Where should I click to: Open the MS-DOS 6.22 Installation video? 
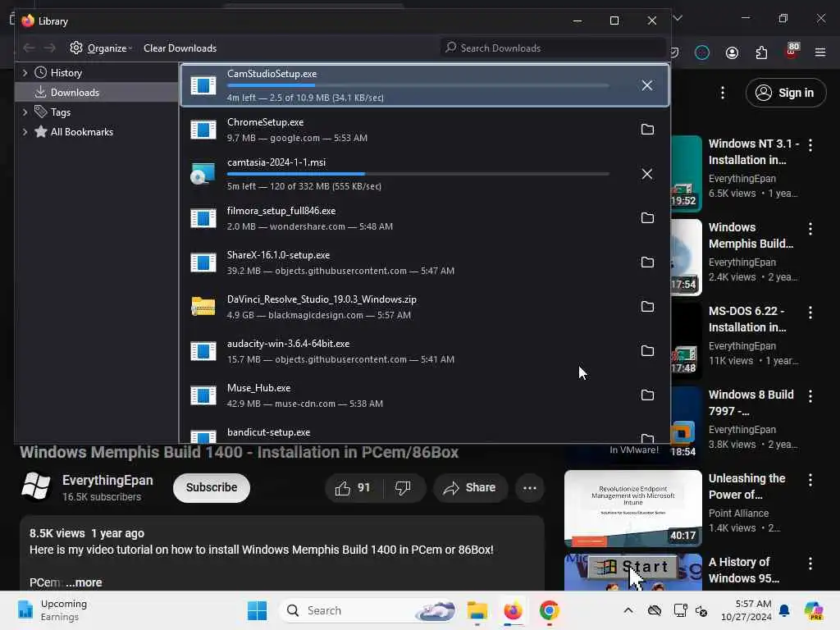coord(746,319)
